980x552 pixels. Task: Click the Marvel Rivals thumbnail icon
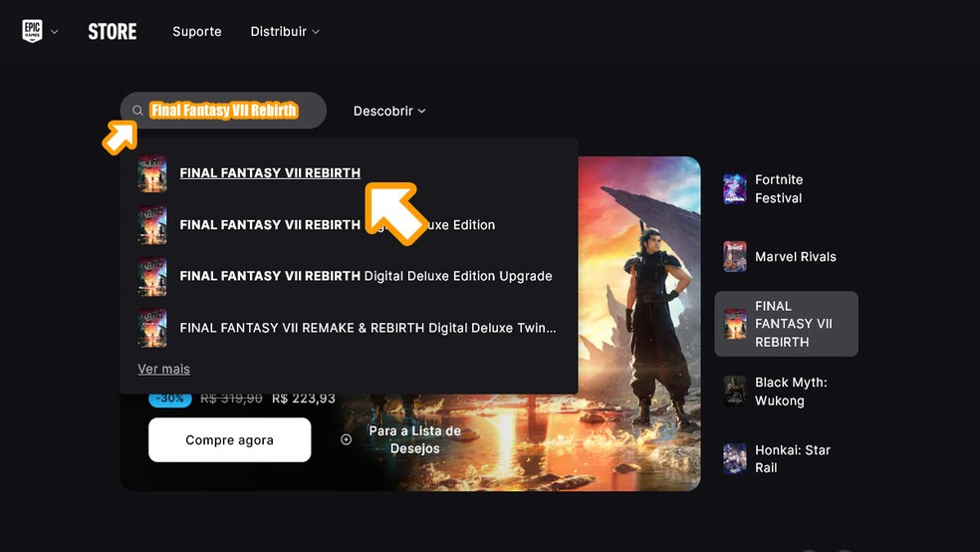[x=735, y=256]
